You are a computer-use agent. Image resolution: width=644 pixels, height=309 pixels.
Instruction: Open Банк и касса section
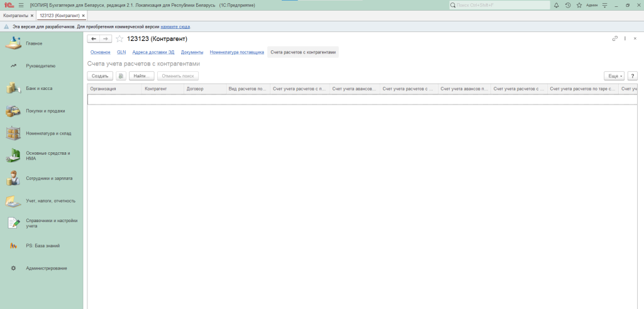[x=39, y=88]
